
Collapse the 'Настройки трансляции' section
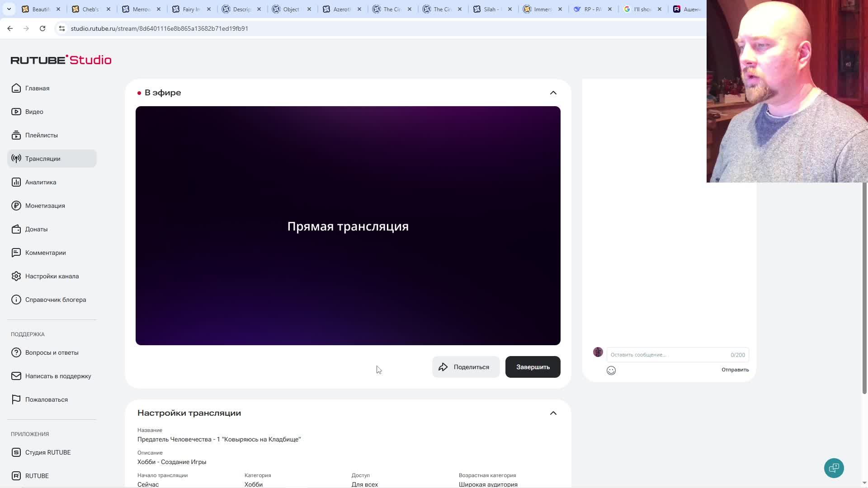[553, 413]
